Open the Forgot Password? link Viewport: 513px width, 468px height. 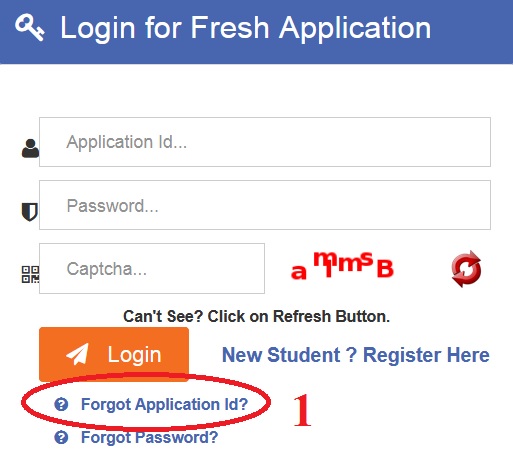pyautogui.click(x=150, y=437)
